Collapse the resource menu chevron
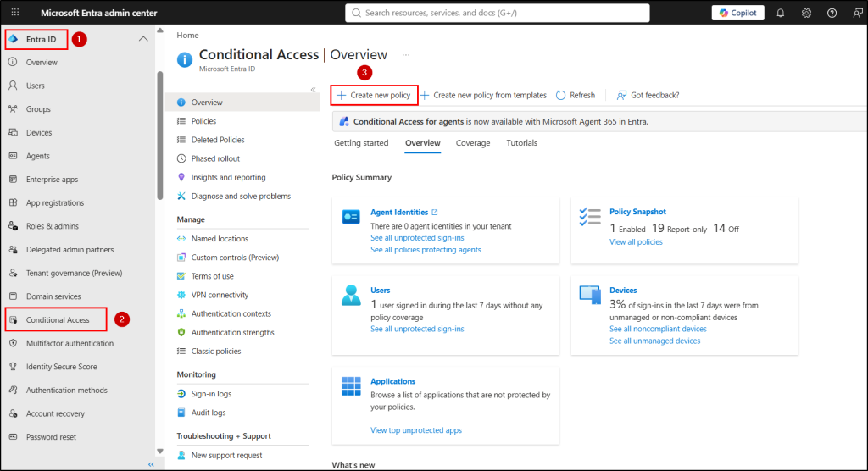The image size is (868, 471). tap(313, 90)
